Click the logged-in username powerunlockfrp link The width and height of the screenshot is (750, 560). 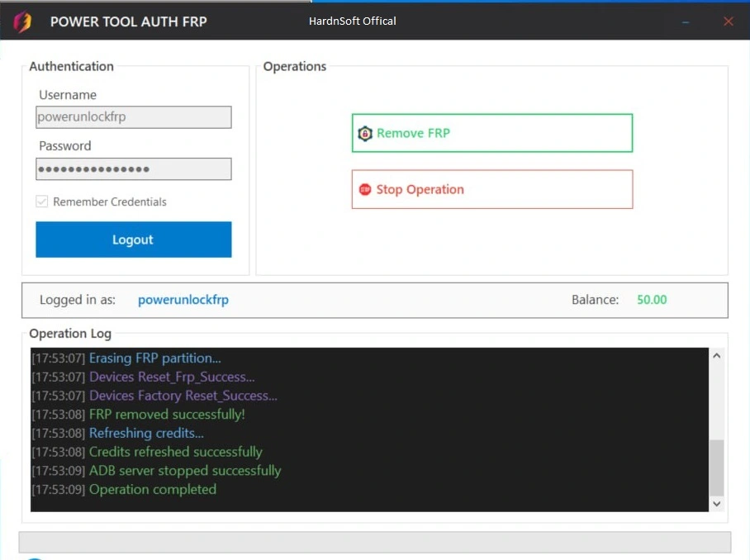click(183, 300)
